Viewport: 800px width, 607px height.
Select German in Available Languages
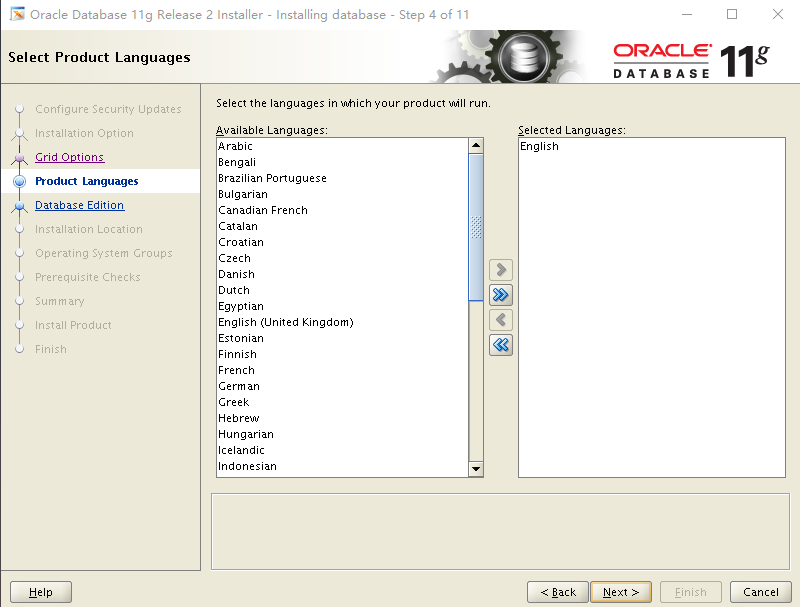pyautogui.click(x=342, y=386)
